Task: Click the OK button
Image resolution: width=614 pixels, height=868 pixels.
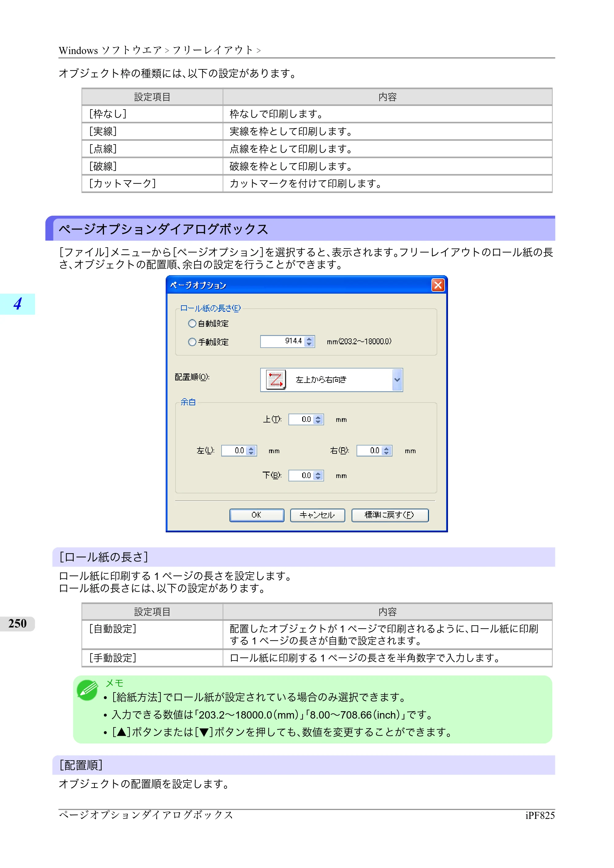Action: [257, 515]
